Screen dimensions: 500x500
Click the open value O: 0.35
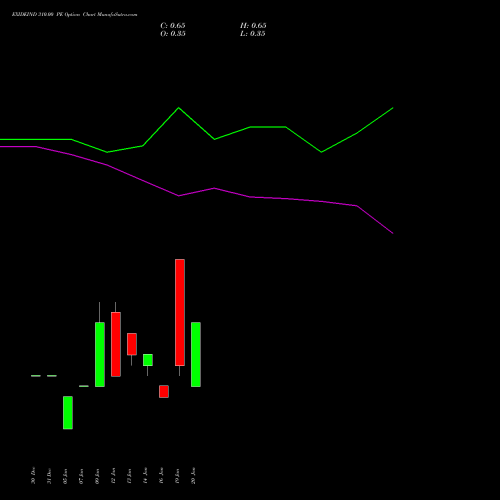(173, 34)
